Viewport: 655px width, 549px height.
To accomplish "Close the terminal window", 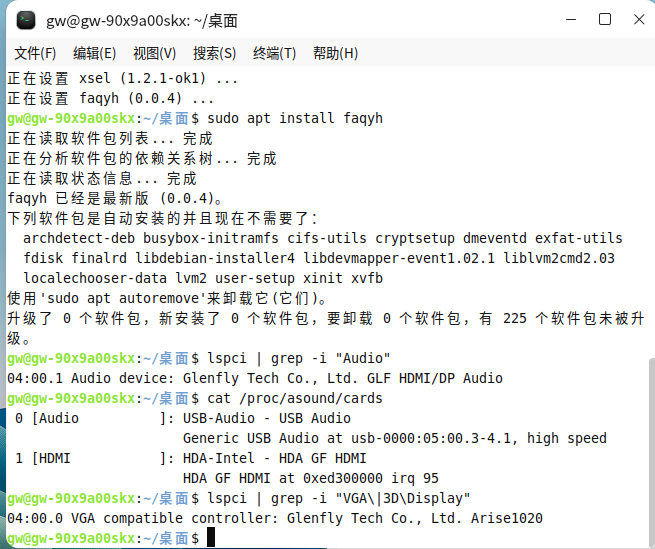I will pyautogui.click(x=639, y=20).
